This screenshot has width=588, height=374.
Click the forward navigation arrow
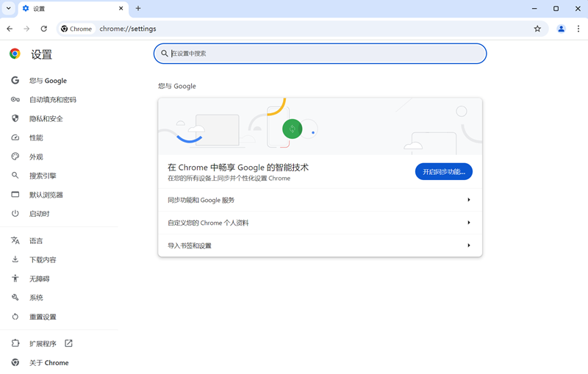(26, 29)
